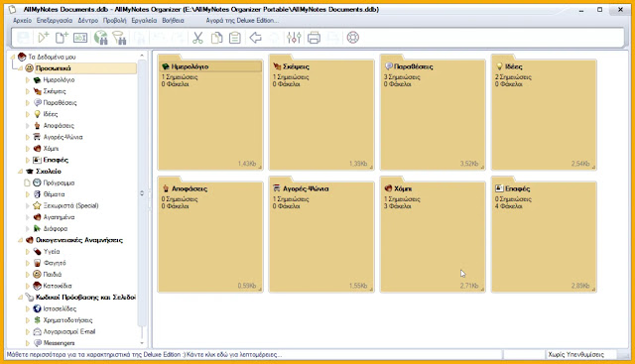The image size is (635, 364).
Task: Open the Αρχείο menu
Action: point(22,20)
